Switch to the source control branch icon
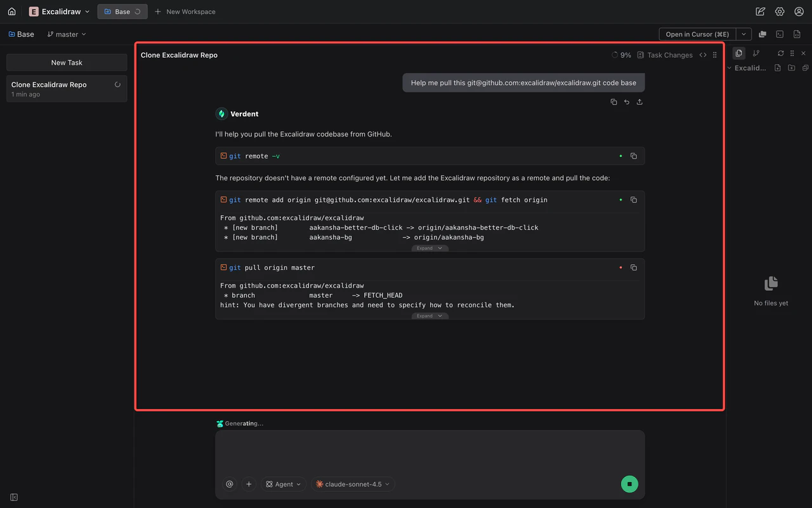Image resolution: width=812 pixels, height=508 pixels. (x=756, y=53)
